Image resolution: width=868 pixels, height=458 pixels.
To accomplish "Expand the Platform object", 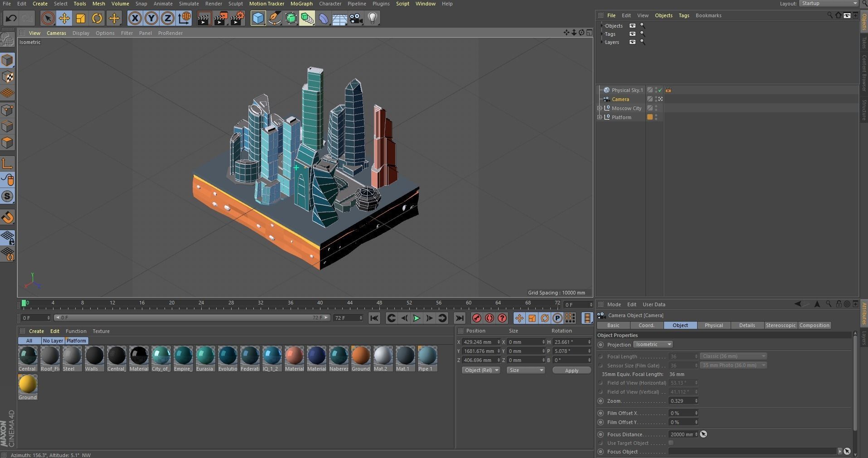I will coord(600,117).
